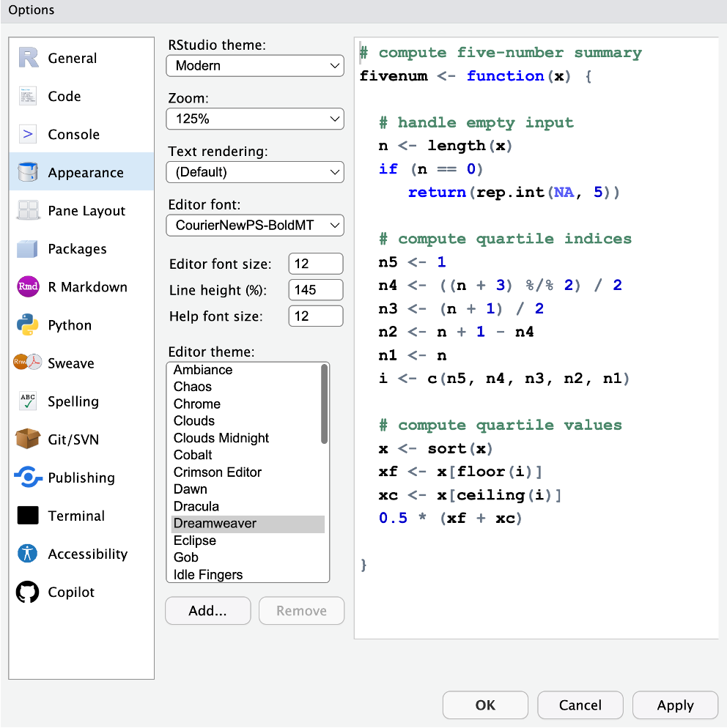Click the Terminal black square icon

28,516
